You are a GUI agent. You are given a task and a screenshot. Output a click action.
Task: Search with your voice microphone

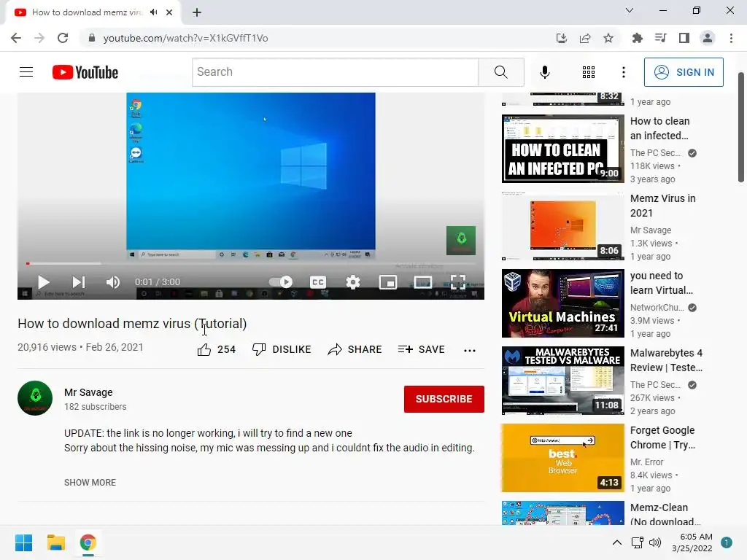click(544, 72)
